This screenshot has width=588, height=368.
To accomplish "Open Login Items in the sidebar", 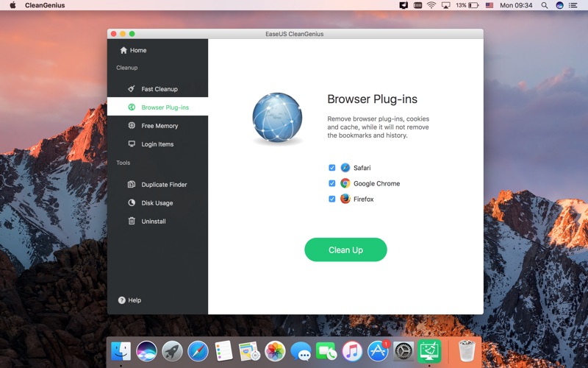I will (157, 144).
